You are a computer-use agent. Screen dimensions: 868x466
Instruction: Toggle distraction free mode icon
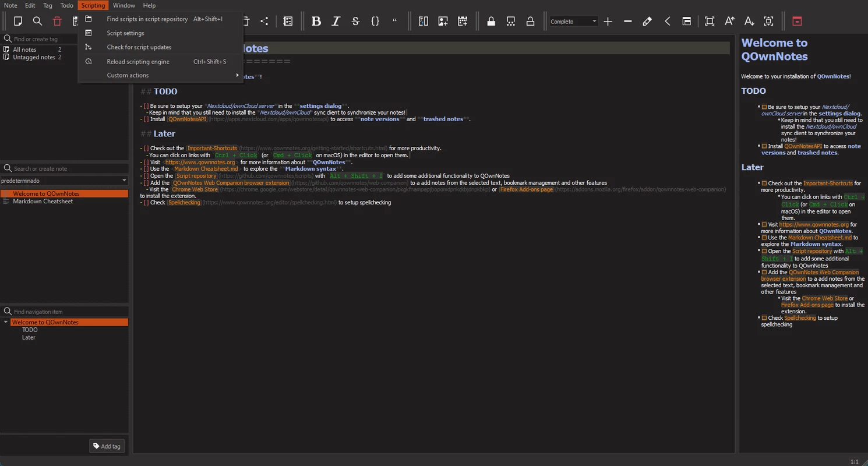pyautogui.click(x=710, y=22)
